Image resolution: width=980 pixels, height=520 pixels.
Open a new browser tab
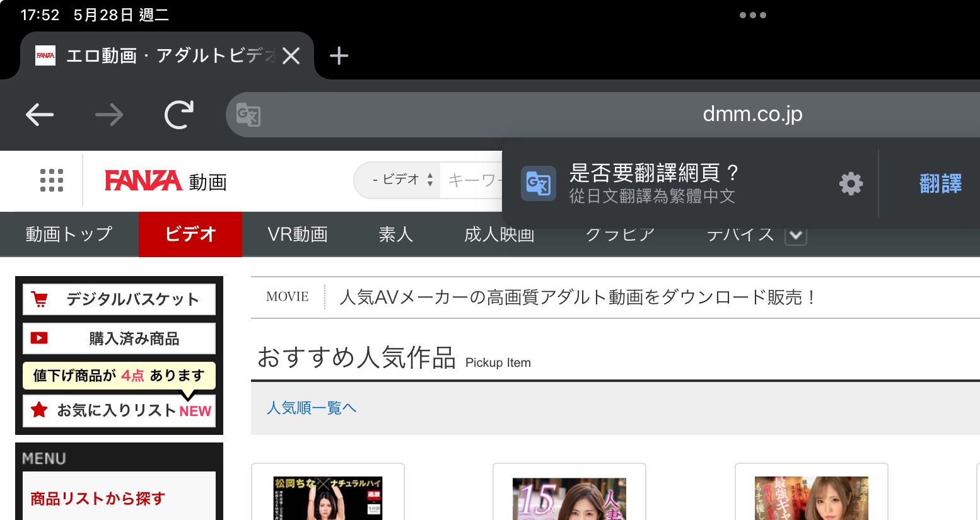pos(339,56)
